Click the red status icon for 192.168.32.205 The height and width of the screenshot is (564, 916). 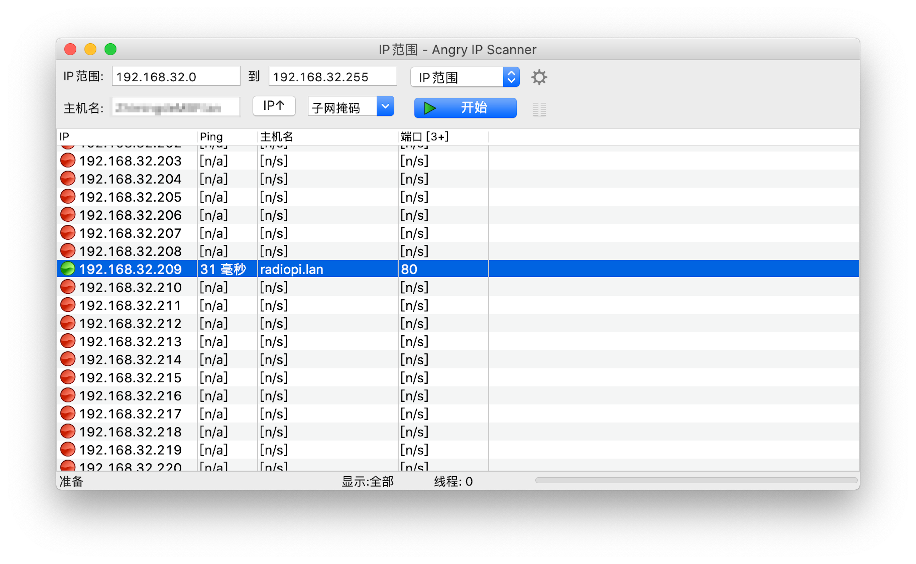click(68, 196)
